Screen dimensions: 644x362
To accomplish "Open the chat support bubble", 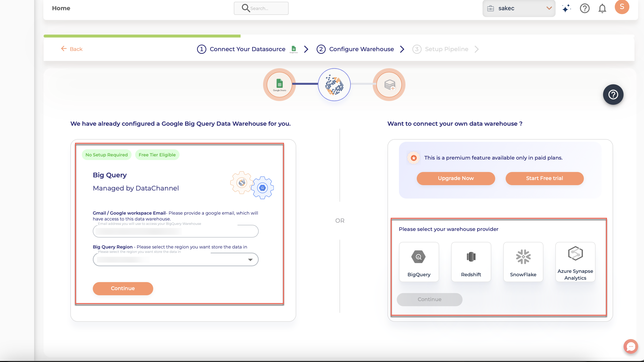I will [631, 346].
